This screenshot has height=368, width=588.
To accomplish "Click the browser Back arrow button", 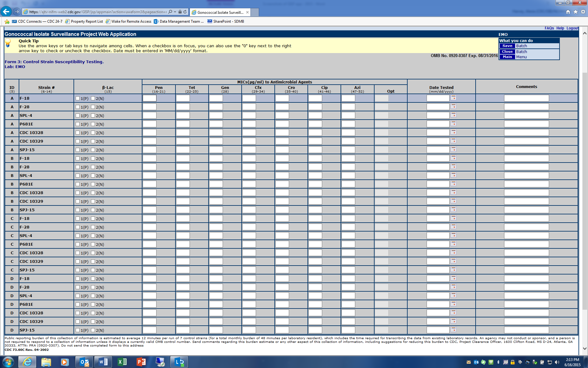I will (6, 12).
